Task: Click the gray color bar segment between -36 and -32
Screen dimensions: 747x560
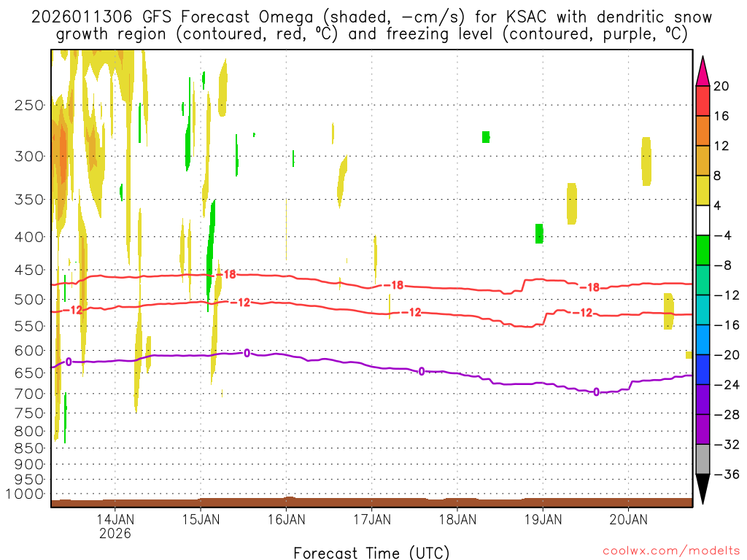Action: pyautogui.click(x=703, y=459)
